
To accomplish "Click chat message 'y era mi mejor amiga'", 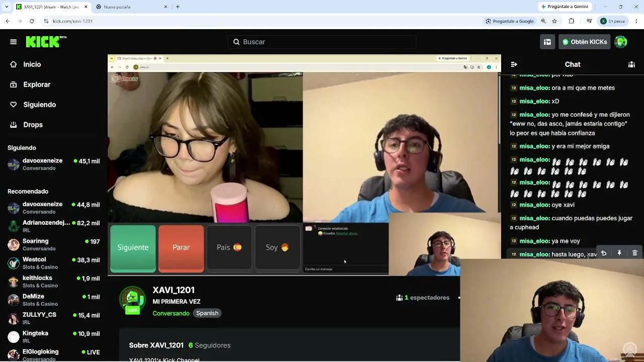I will tap(581, 146).
